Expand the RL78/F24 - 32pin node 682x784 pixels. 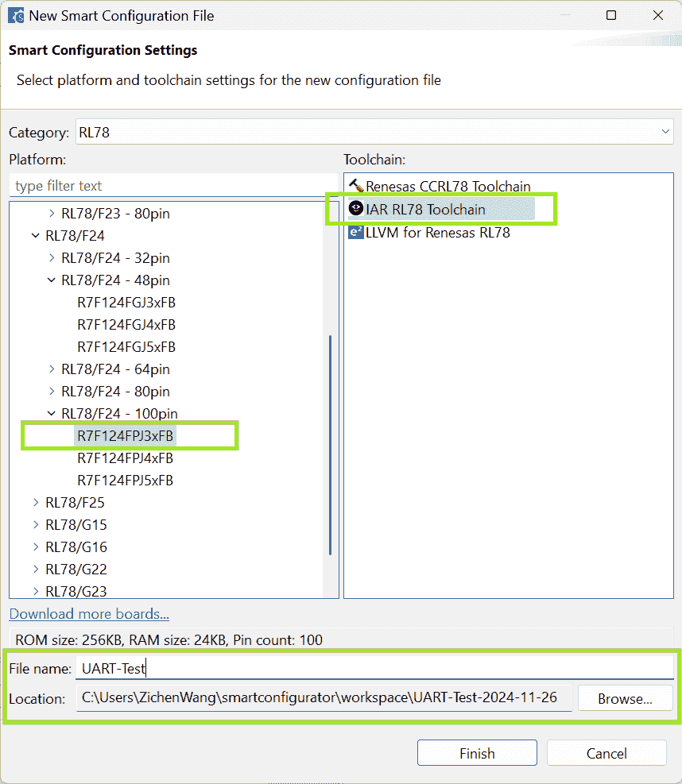point(52,258)
